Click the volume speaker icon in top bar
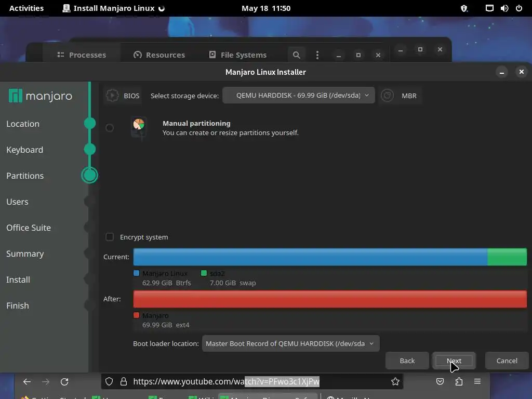The width and height of the screenshot is (532, 399). (x=504, y=8)
